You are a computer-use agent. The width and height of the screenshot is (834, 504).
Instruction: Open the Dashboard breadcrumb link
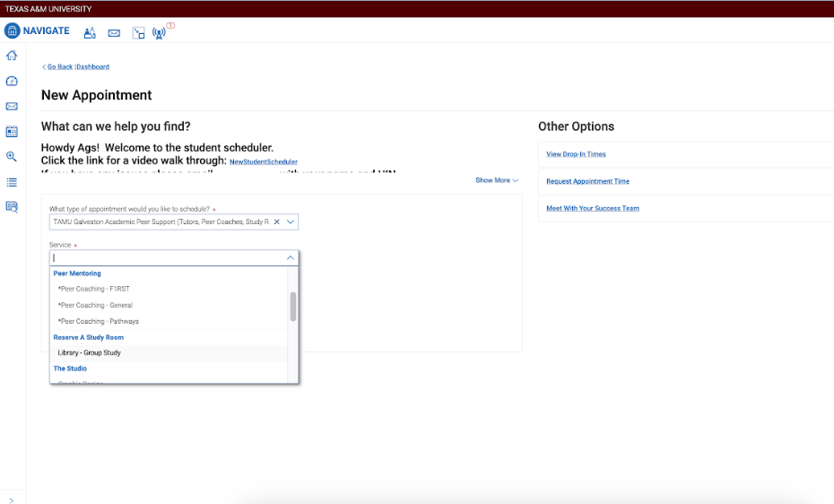pyautogui.click(x=92, y=66)
